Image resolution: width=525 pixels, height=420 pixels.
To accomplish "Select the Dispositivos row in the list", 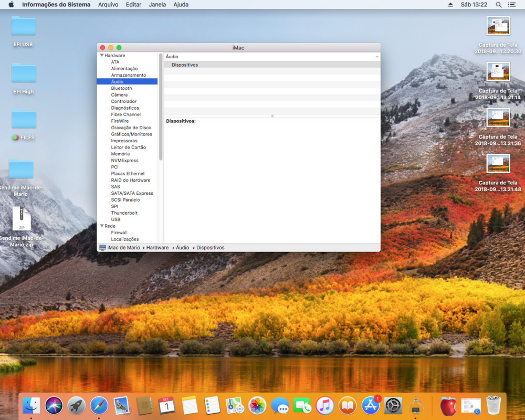I will coord(185,65).
